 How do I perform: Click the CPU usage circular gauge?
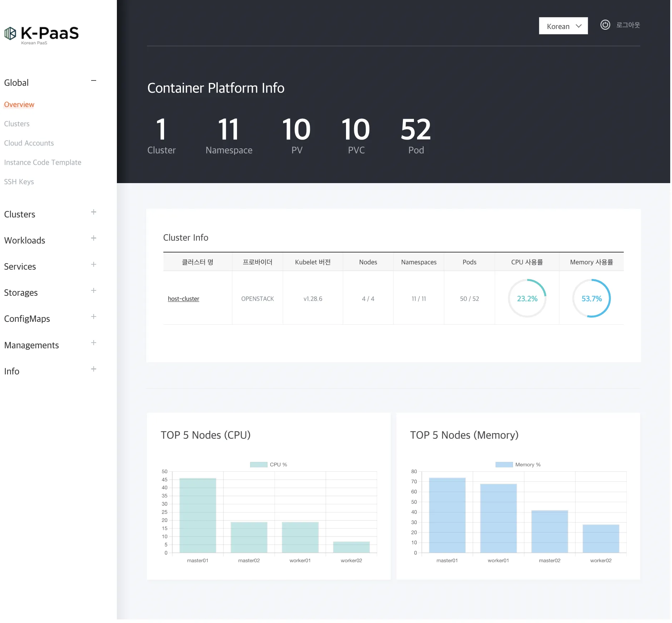(x=527, y=298)
